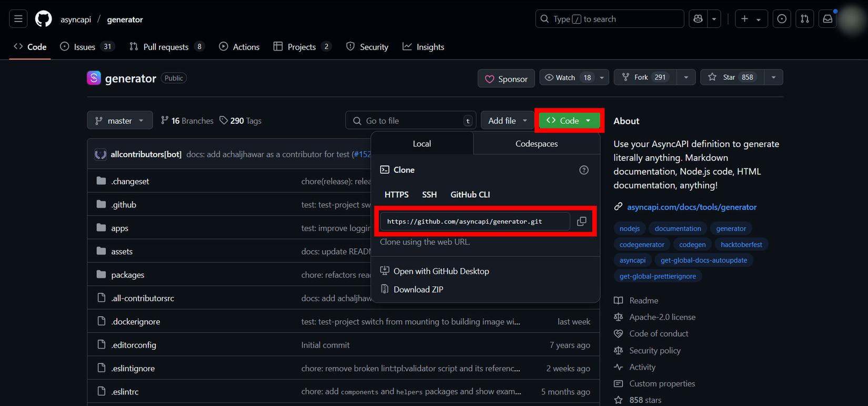868x406 pixels.
Task: Select the GitHub CLI clone option
Action: [x=470, y=195]
